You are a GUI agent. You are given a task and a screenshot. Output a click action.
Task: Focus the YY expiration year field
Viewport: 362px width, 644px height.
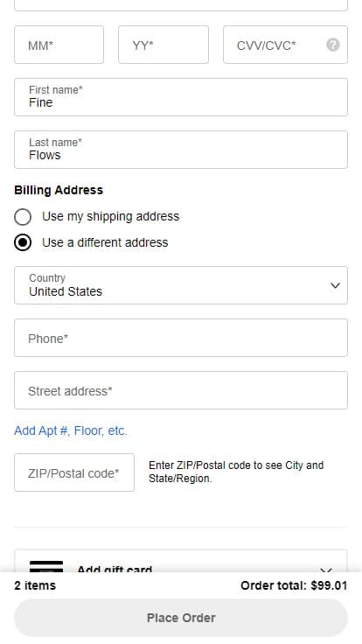(164, 45)
